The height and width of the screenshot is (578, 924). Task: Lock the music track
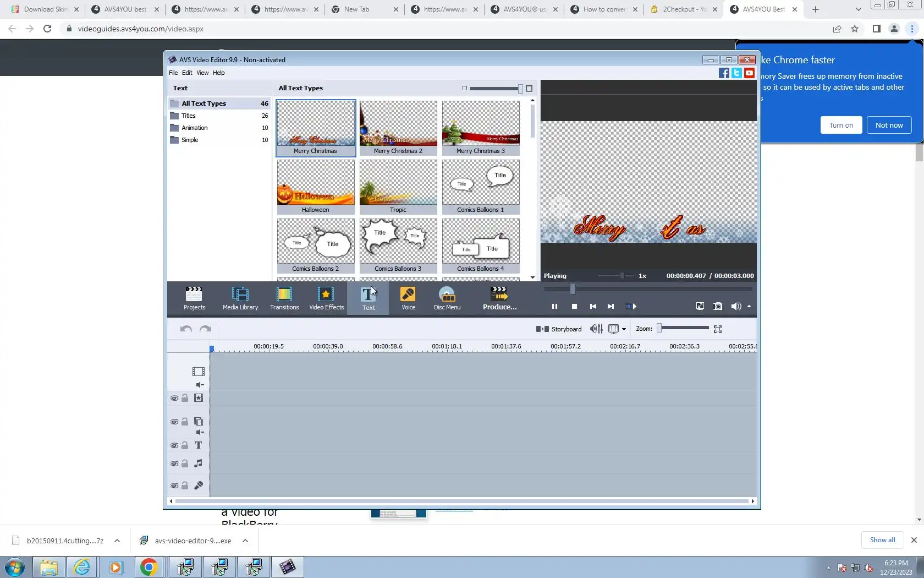tap(185, 464)
